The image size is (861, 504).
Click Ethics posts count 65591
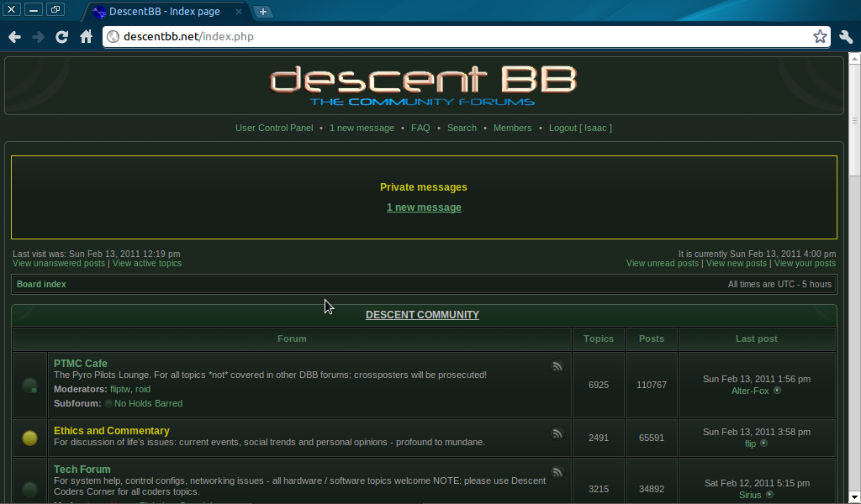(652, 438)
